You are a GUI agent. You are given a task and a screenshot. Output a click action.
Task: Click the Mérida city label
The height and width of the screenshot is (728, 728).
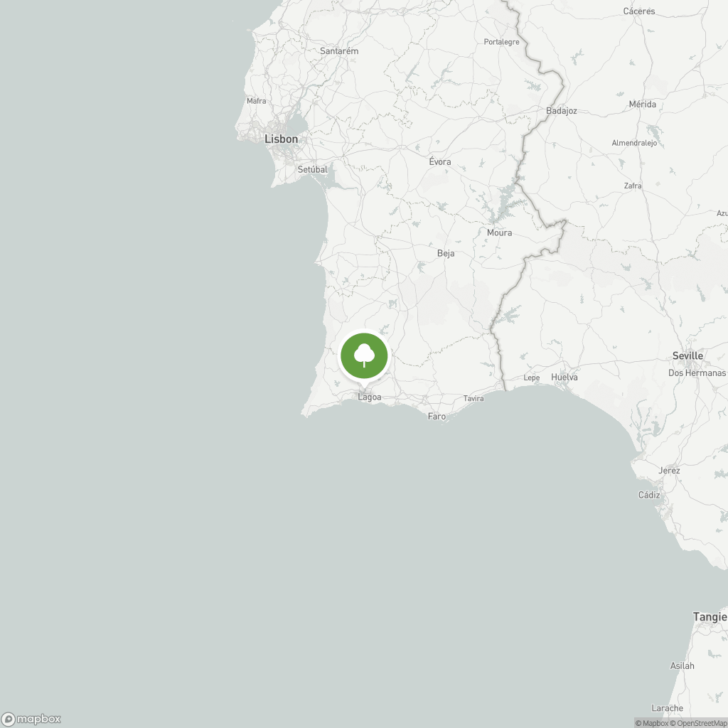pos(643,104)
